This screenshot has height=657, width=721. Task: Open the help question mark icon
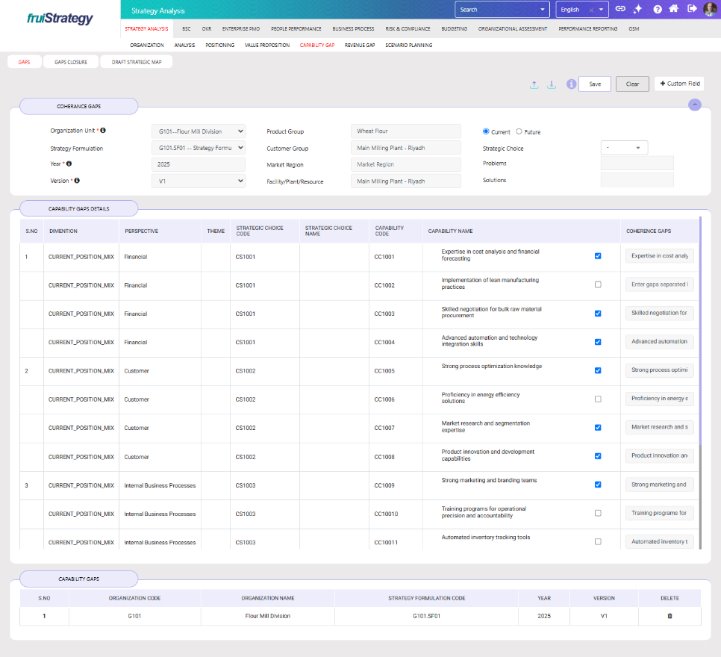[x=657, y=9]
